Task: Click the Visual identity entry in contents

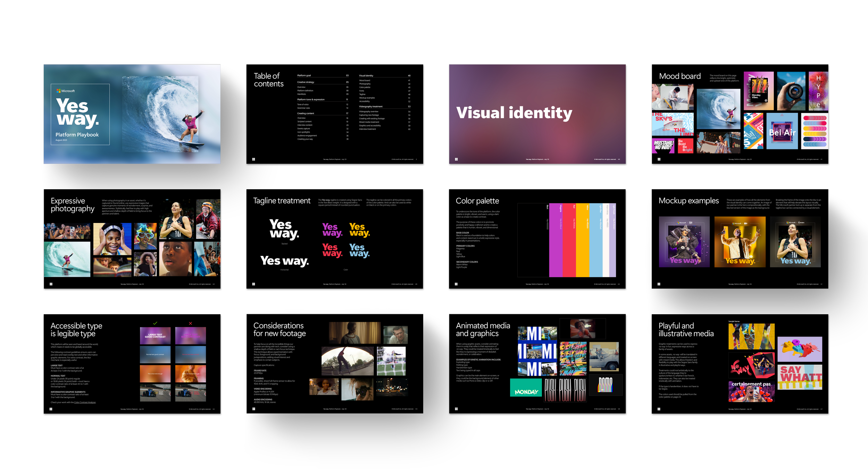Action: [366, 76]
